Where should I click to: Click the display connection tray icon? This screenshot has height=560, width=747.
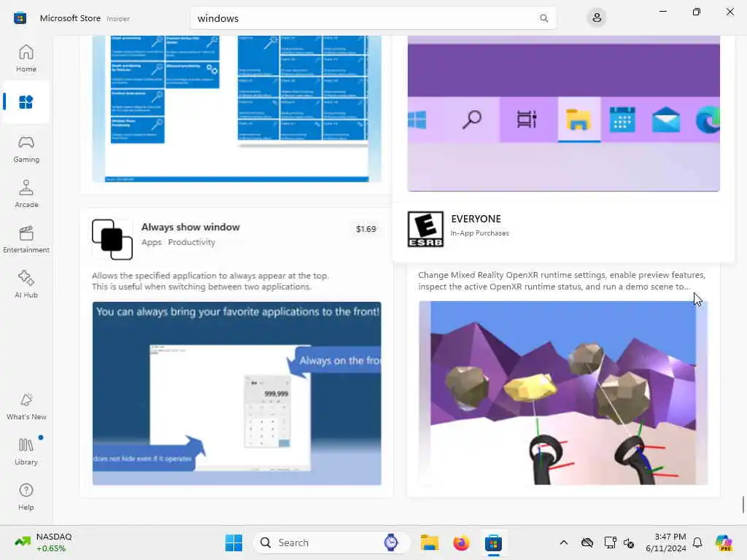610,542
